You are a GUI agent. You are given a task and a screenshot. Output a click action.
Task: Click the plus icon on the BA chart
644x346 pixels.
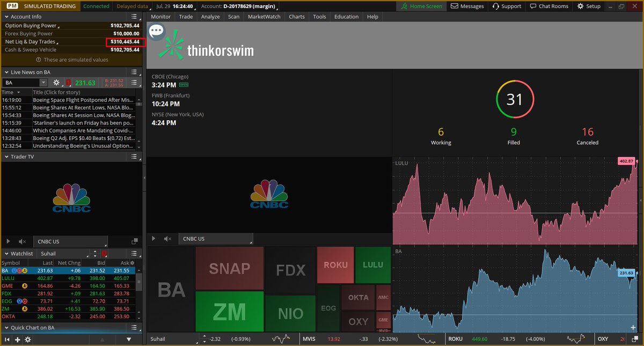pyautogui.click(x=633, y=327)
